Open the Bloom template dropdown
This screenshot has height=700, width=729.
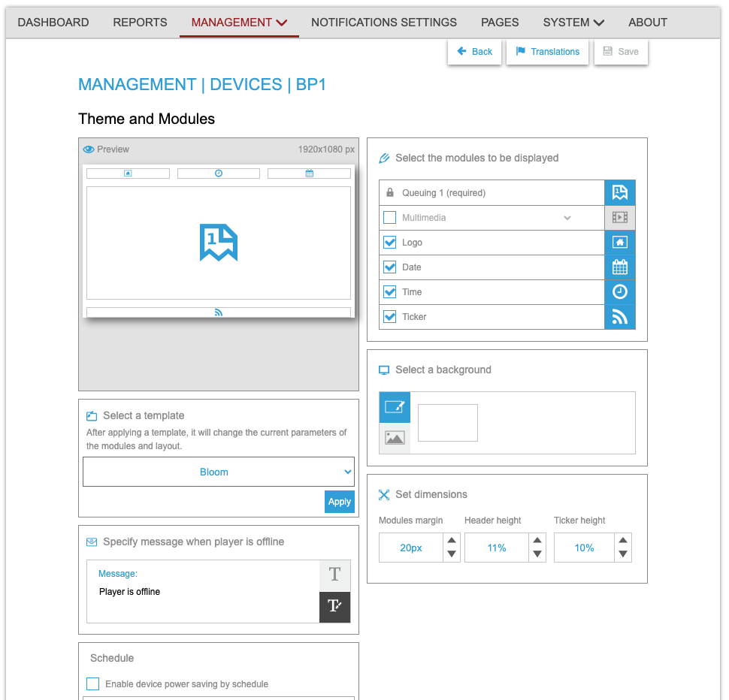click(218, 472)
